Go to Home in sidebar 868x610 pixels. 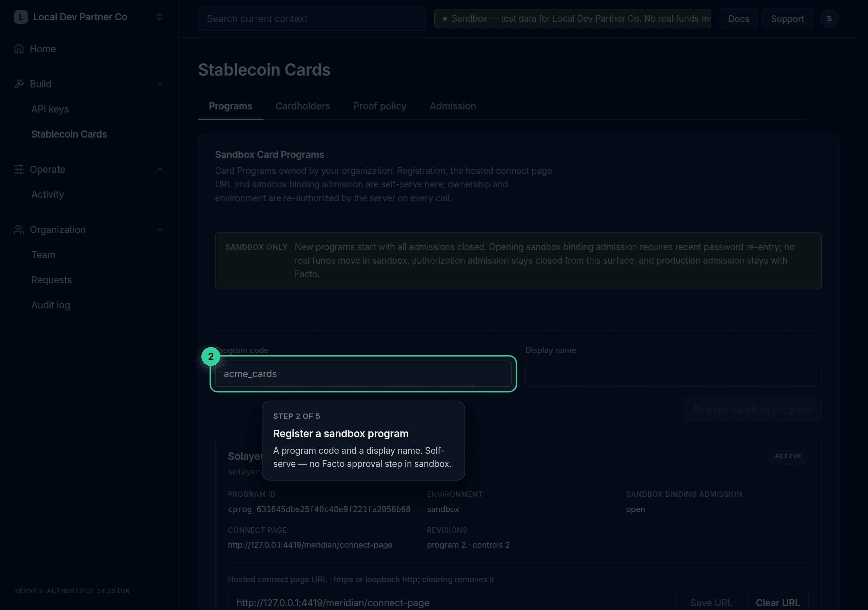(43, 49)
